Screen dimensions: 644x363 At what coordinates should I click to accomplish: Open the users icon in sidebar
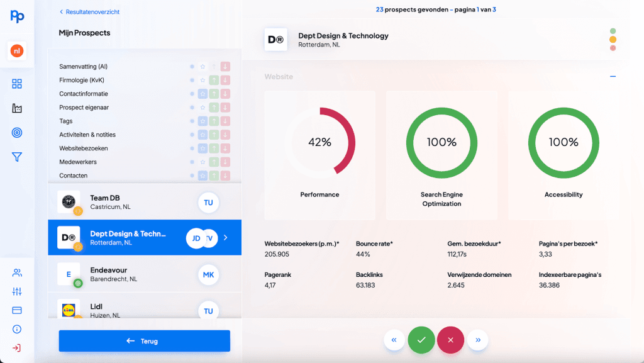(x=17, y=273)
